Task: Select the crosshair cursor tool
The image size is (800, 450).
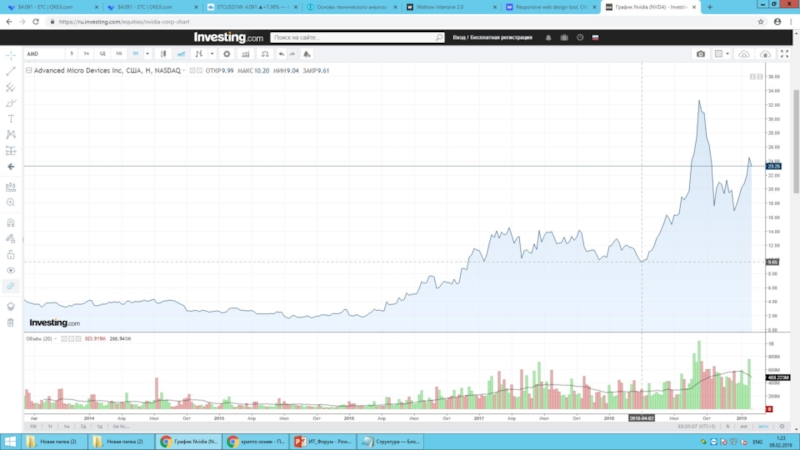Action: (11, 54)
